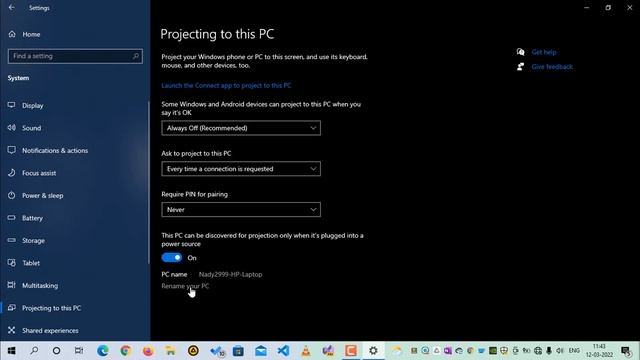Open Sound settings
The height and width of the screenshot is (360, 640).
[31, 128]
